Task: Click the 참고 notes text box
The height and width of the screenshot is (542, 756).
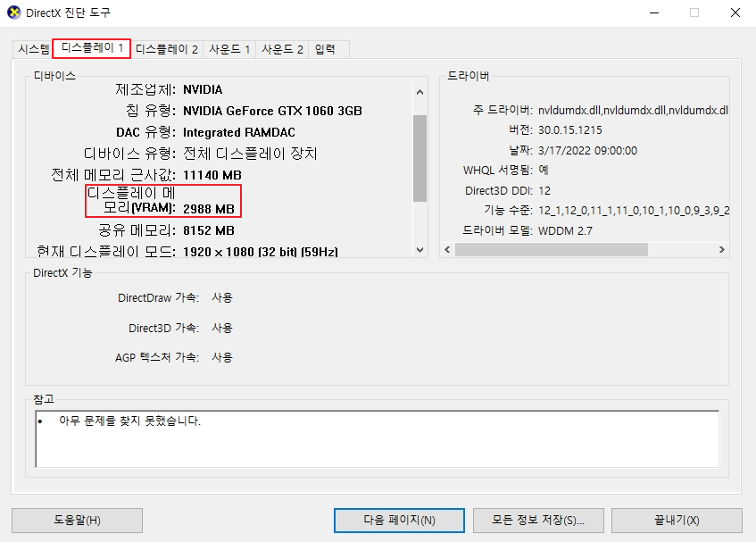Action: [378, 438]
